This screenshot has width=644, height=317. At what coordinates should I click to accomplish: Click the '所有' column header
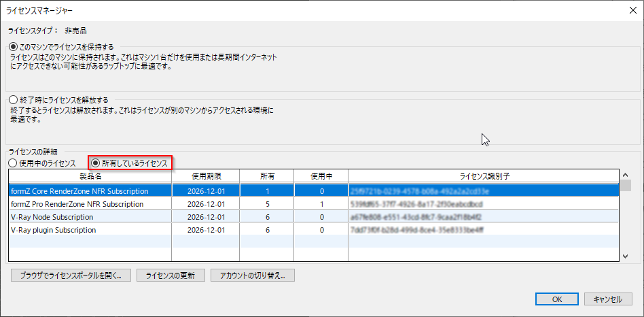(267, 176)
